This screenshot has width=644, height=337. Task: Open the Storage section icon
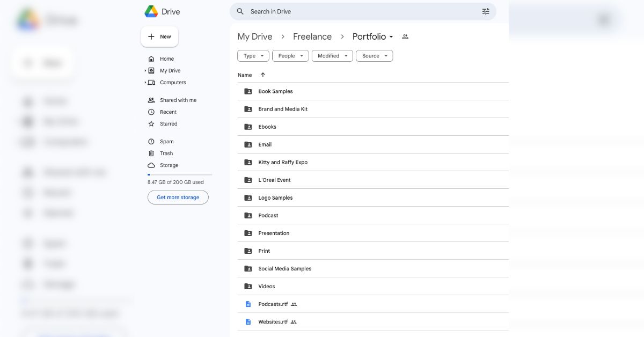point(152,165)
